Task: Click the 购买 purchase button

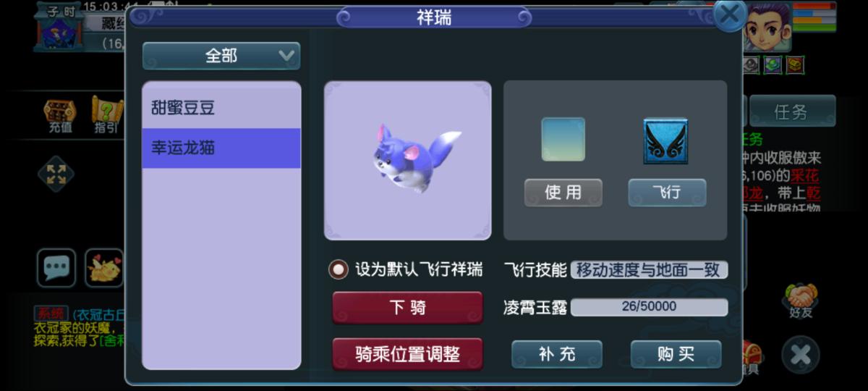Action: pyautogui.click(x=676, y=354)
